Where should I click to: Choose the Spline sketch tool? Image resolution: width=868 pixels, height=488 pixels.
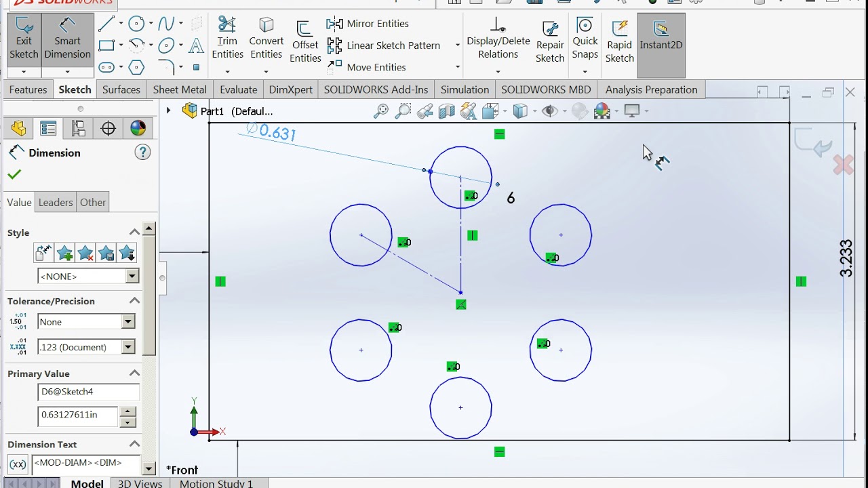[166, 24]
